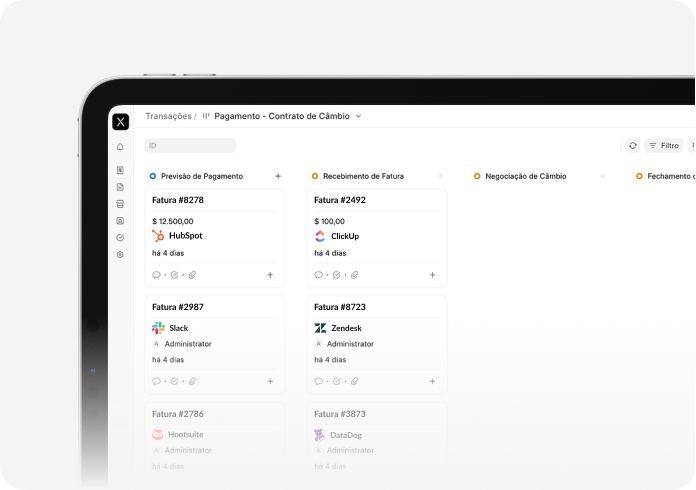Click plus button on Fatura #8278 card
The width and height of the screenshot is (696, 490).
(270, 275)
